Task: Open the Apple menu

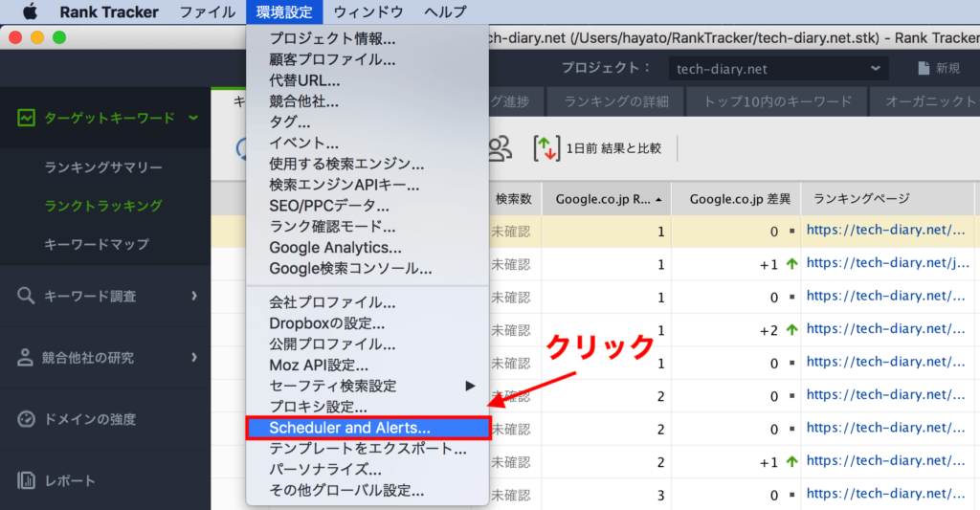Action: coord(30,11)
